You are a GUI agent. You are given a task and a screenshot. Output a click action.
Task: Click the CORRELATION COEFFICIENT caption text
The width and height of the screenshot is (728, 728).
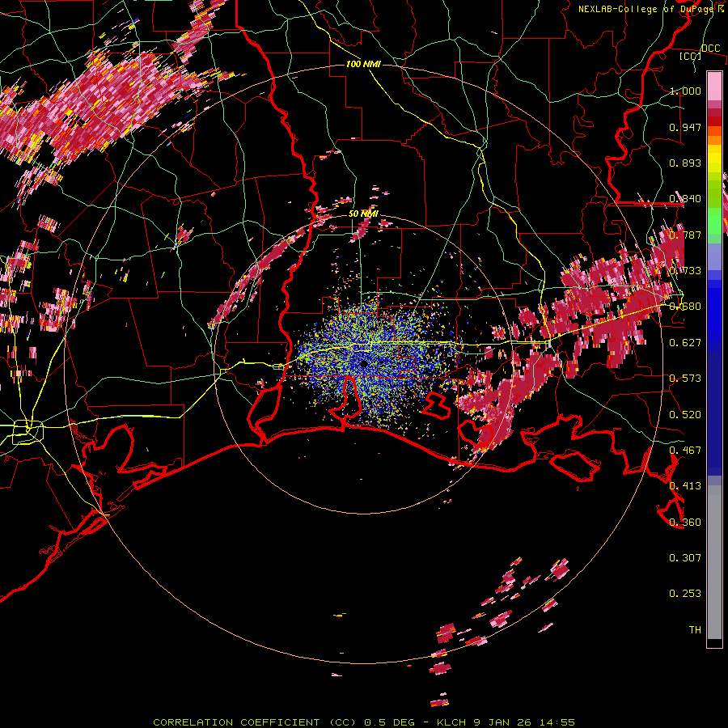[x=236, y=722]
